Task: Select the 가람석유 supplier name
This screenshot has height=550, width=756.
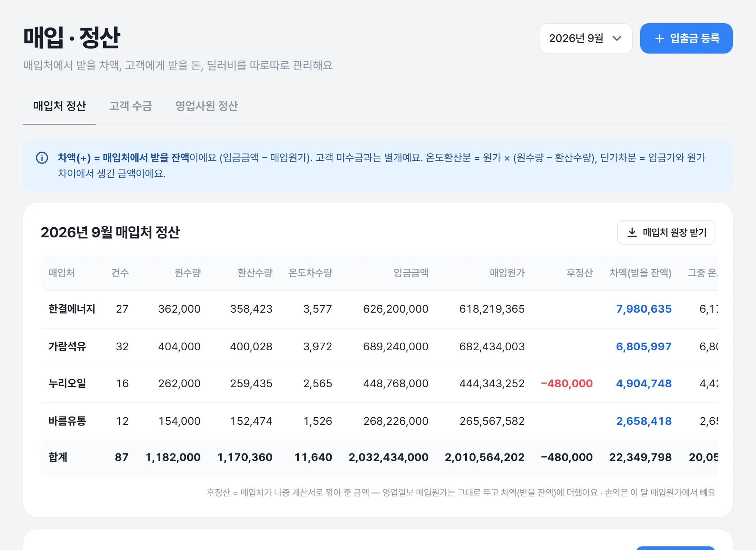Action: tap(67, 347)
